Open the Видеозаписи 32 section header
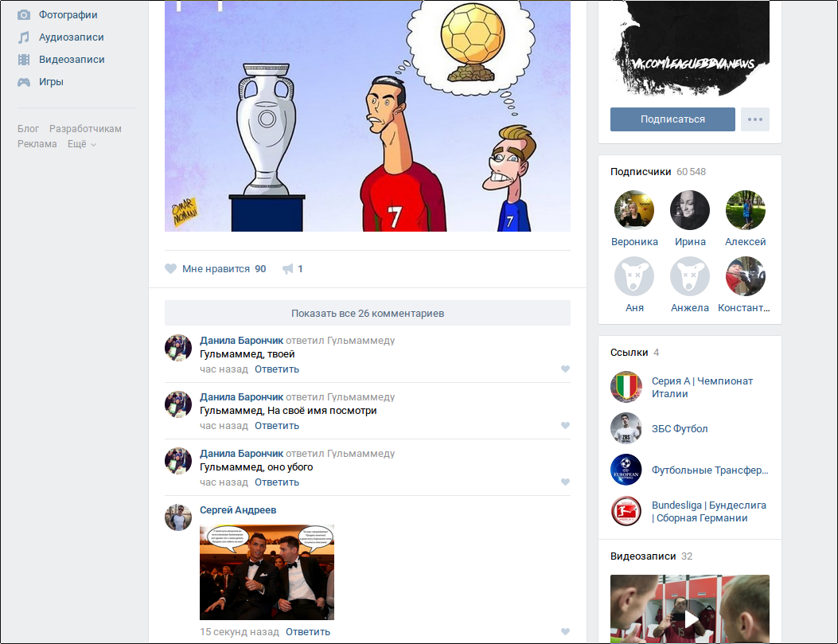 tap(651, 556)
